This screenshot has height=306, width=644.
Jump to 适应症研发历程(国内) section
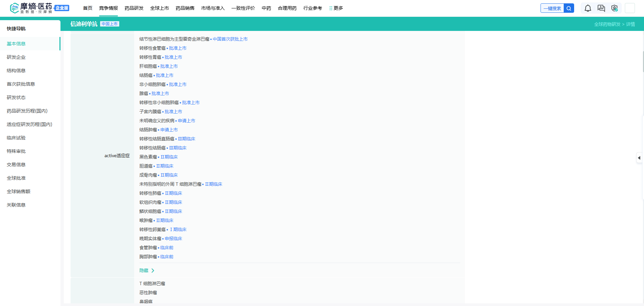30,124
